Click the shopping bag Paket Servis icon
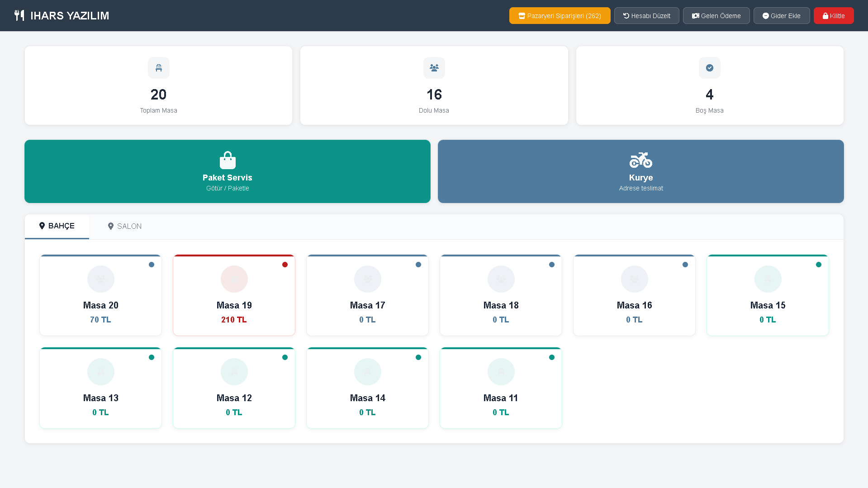This screenshot has width=868, height=488. (228, 160)
